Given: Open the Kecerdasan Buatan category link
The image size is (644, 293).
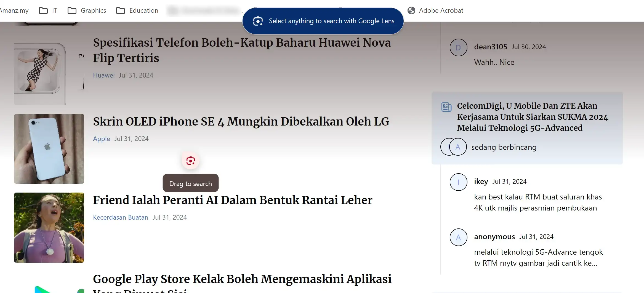Looking at the screenshot, I should pyautogui.click(x=121, y=217).
